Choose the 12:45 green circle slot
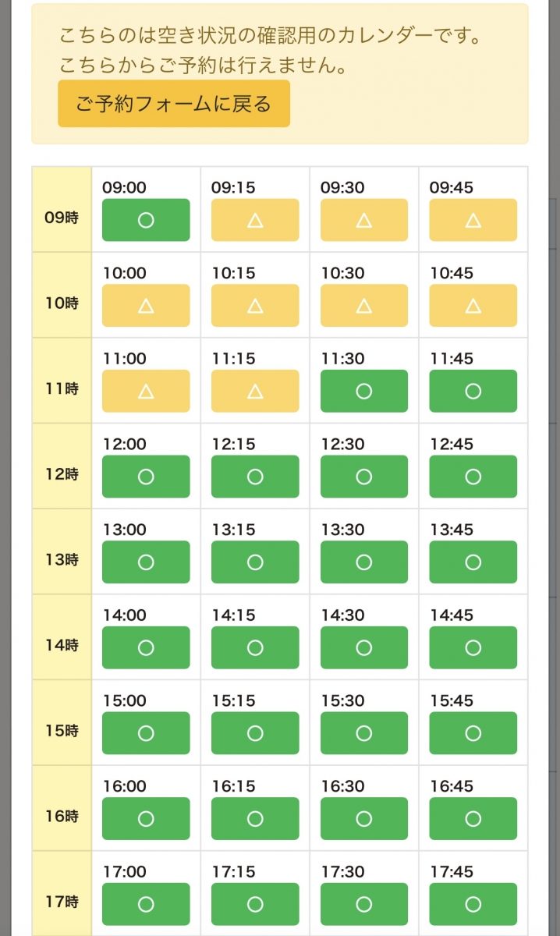 pyautogui.click(x=473, y=477)
